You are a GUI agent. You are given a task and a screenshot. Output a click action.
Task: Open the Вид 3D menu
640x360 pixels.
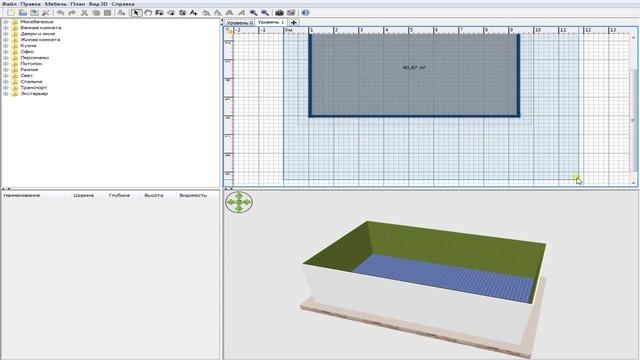(98, 4)
